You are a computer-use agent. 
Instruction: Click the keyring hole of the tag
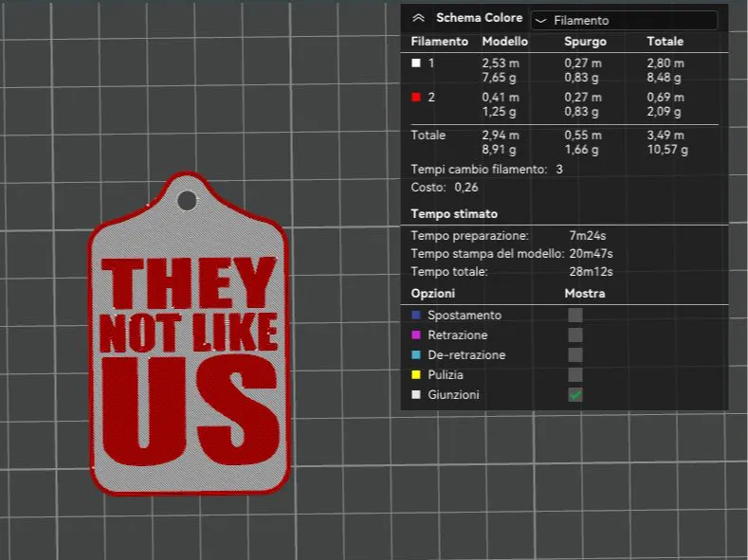point(187,201)
